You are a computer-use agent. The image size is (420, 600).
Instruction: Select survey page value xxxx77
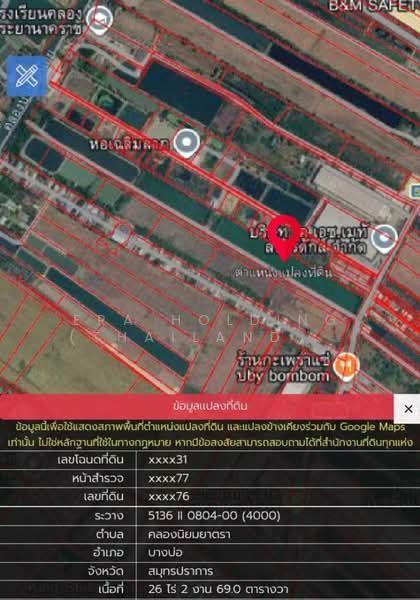tap(168, 478)
